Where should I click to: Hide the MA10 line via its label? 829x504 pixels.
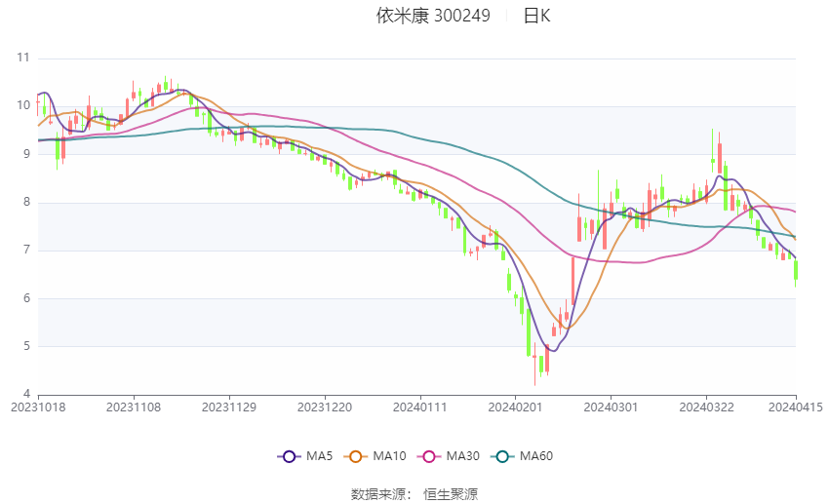pos(389,456)
